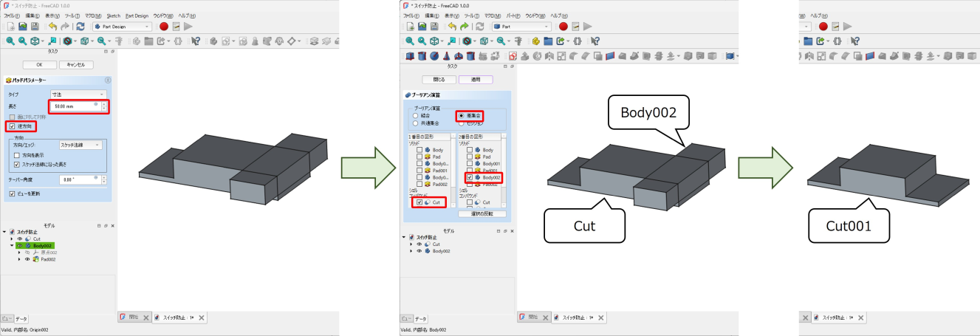Uncheck Body002 in second shape list

pyautogui.click(x=469, y=177)
